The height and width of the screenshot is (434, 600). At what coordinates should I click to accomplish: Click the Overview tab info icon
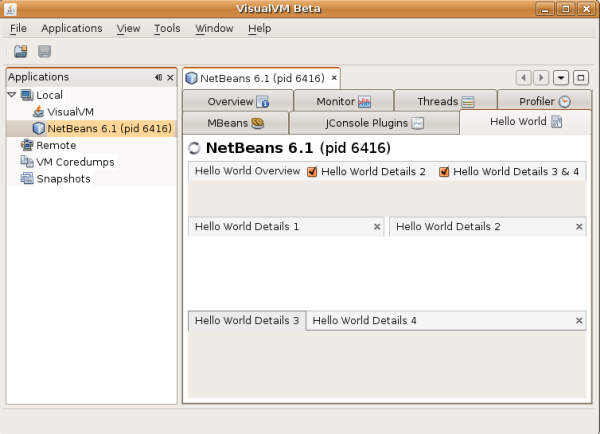262,102
